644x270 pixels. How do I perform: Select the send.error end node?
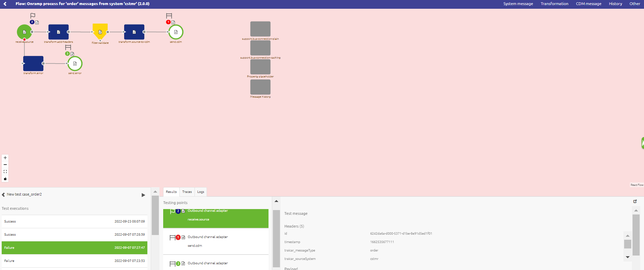tap(75, 64)
